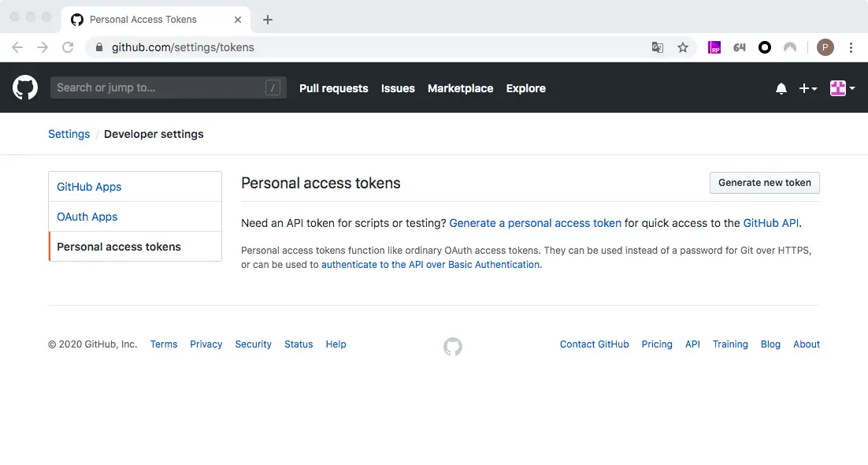Open Pull requests in header

pyautogui.click(x=333, y=89)
